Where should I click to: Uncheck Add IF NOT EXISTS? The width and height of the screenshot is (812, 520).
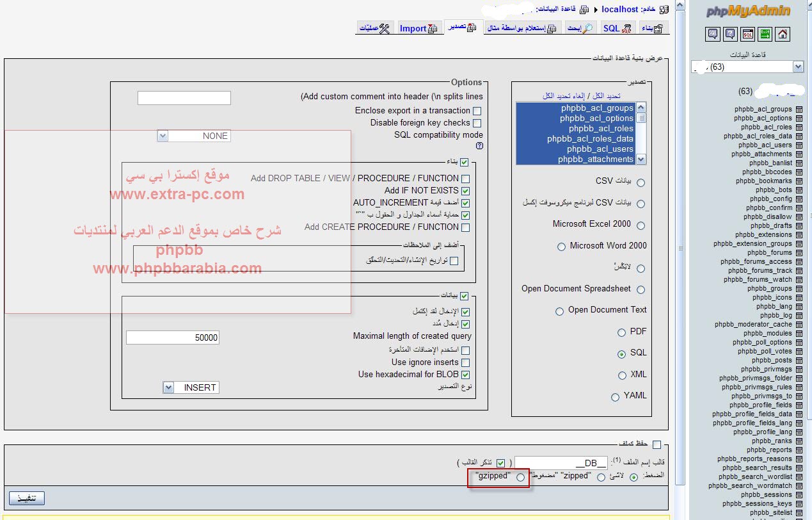pos(465,191)
